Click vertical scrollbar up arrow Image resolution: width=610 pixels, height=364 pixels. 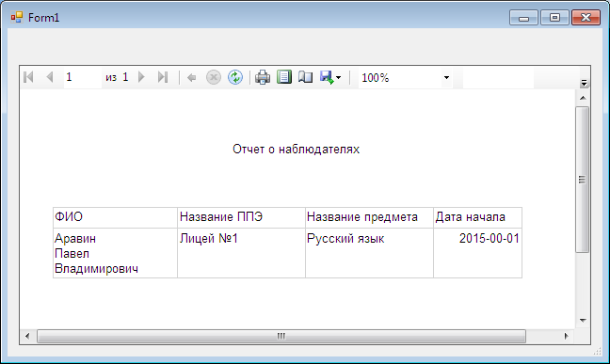pyautogui.click(x=583, y=98)
